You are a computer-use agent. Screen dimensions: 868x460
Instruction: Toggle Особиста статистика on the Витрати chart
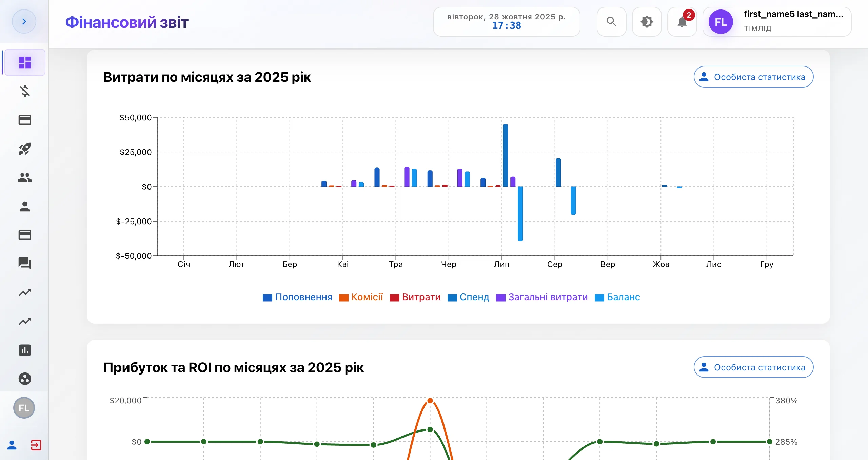[x=753, y=77]
